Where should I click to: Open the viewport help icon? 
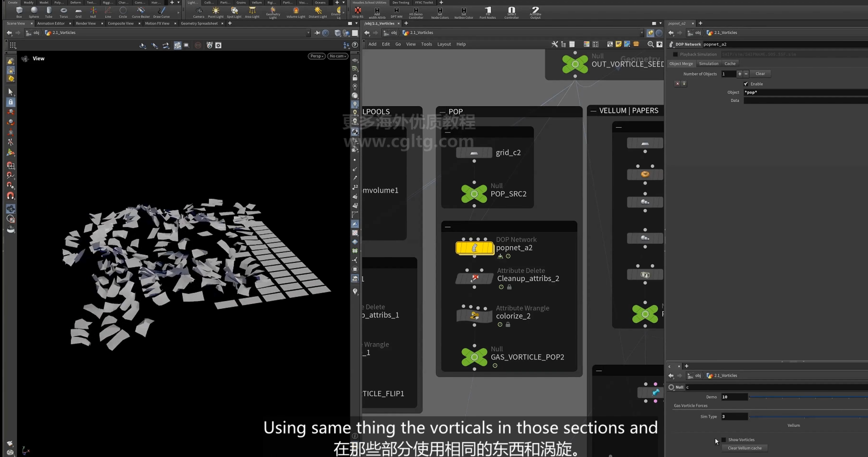coord(355,45)
